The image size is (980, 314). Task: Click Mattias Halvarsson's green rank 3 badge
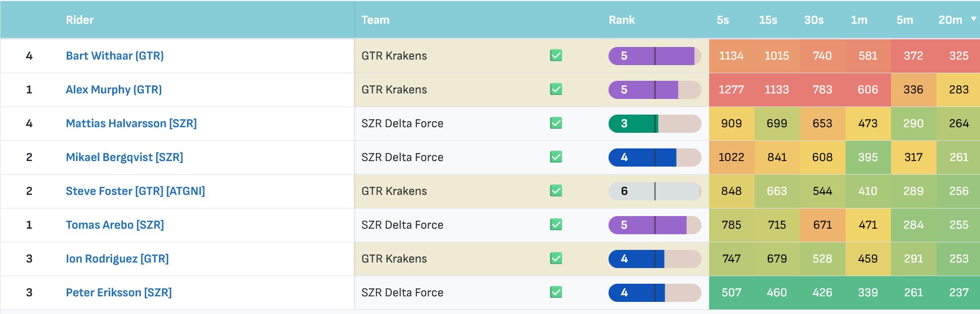point(655,123)
